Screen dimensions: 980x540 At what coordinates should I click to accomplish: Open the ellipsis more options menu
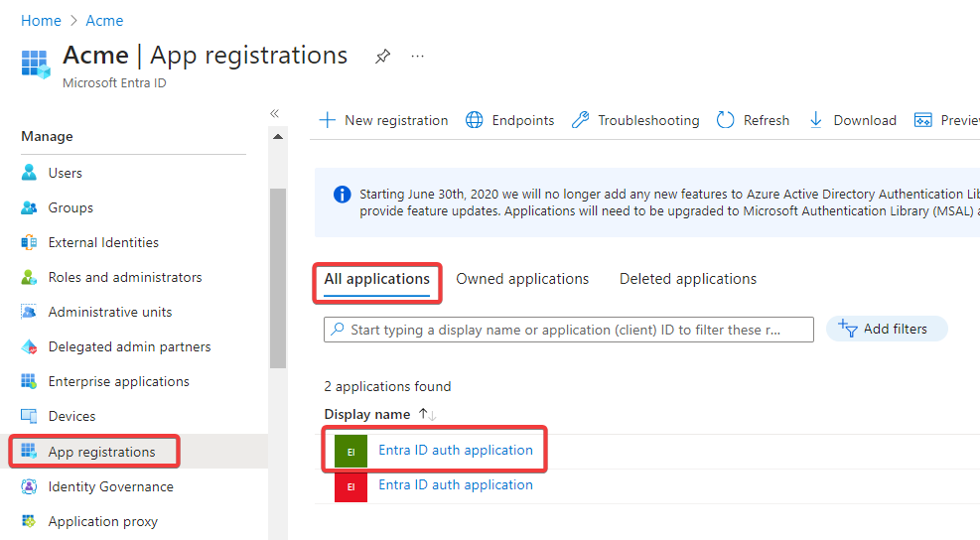(x=417, y=57)
